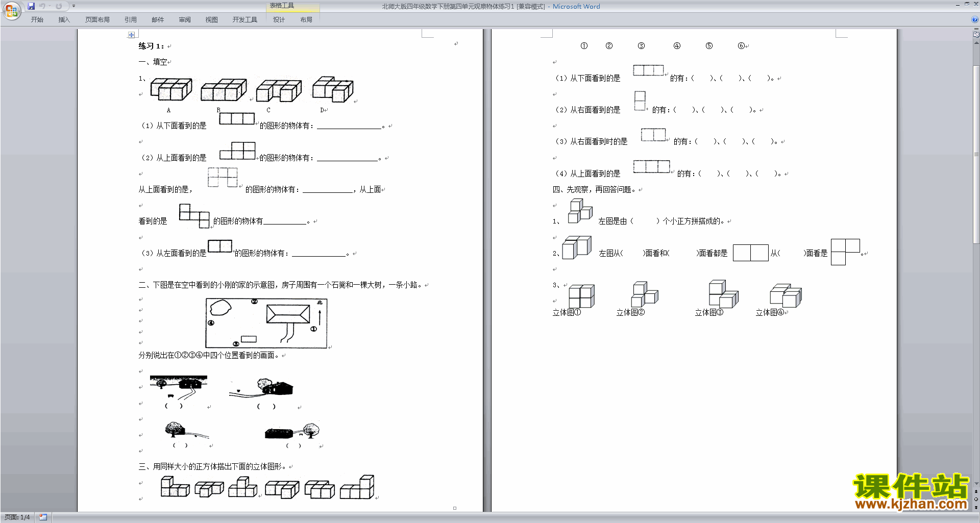
Task: Open the 设计 table tools tab
Action: pyautogui.click(x=279, y=20)
